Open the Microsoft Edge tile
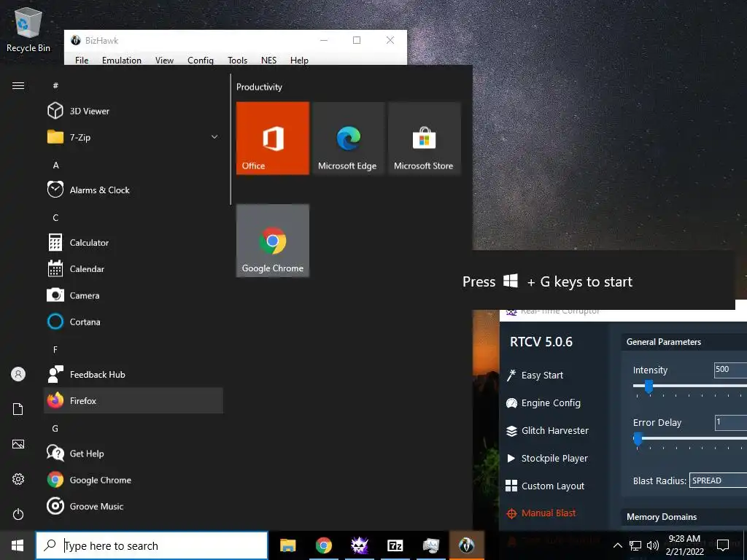The width and height of the screenshot is (747, 560). tap(348, 138)
